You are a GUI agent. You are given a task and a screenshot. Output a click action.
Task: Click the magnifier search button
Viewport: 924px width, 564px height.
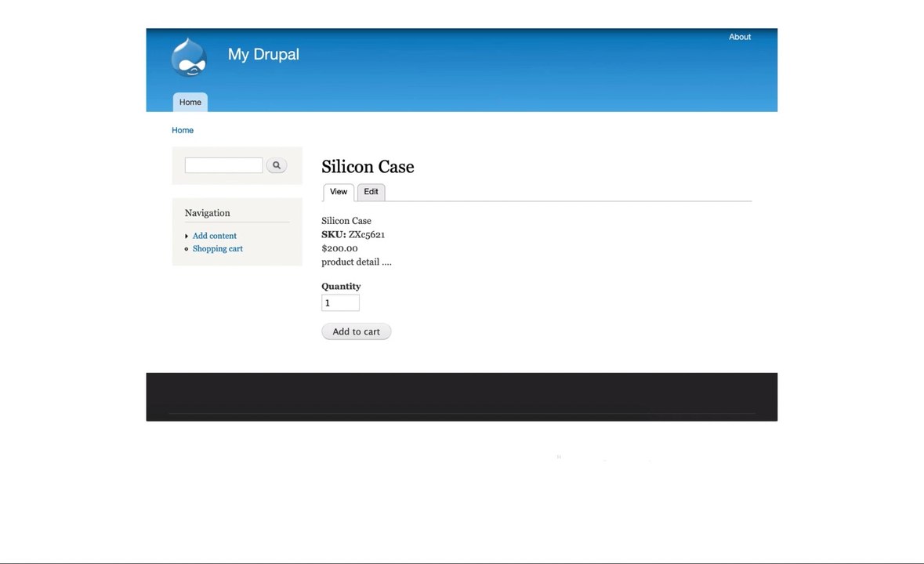click(277, 165)
